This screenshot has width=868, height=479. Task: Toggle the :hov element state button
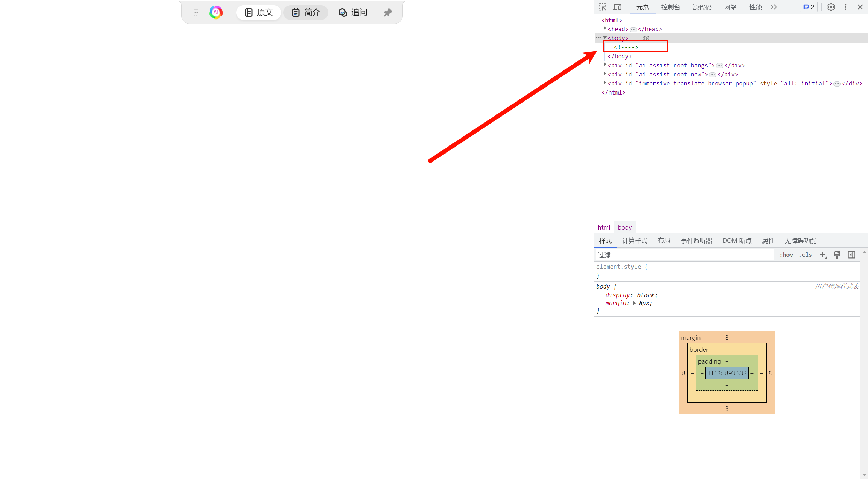tap(786, 255)
